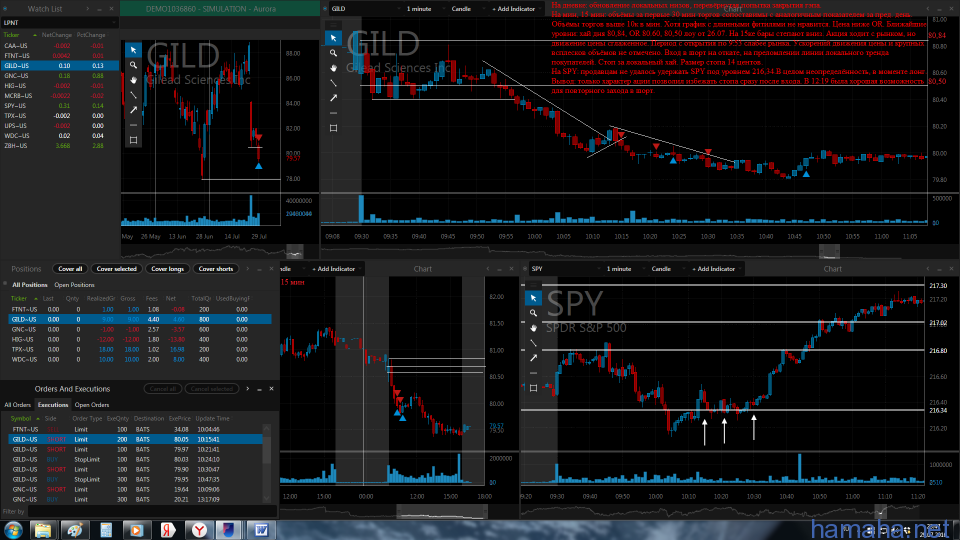Expand Positions panel options arrow
This screenshot has height=540, width=960.
[247, 269]
